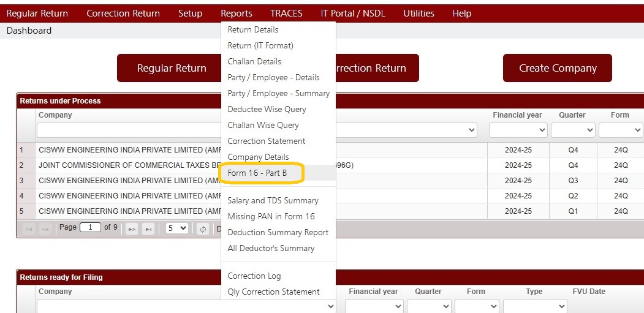Screen dimensions: 644x313
Task: Refresh the Returns under Process grid
Action: 203,229
